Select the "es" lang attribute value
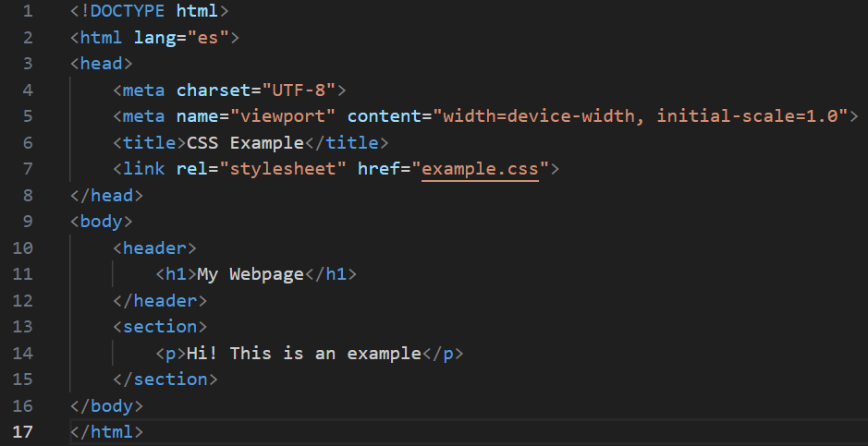Viewport: 868px width, 446px height. [x=208, y=38]
